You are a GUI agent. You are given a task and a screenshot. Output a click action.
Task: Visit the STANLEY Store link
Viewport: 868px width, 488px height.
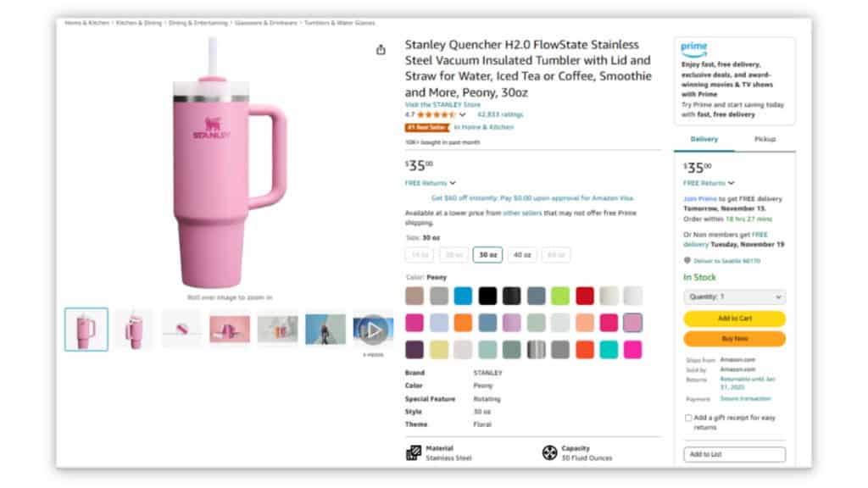coord(442,103)
